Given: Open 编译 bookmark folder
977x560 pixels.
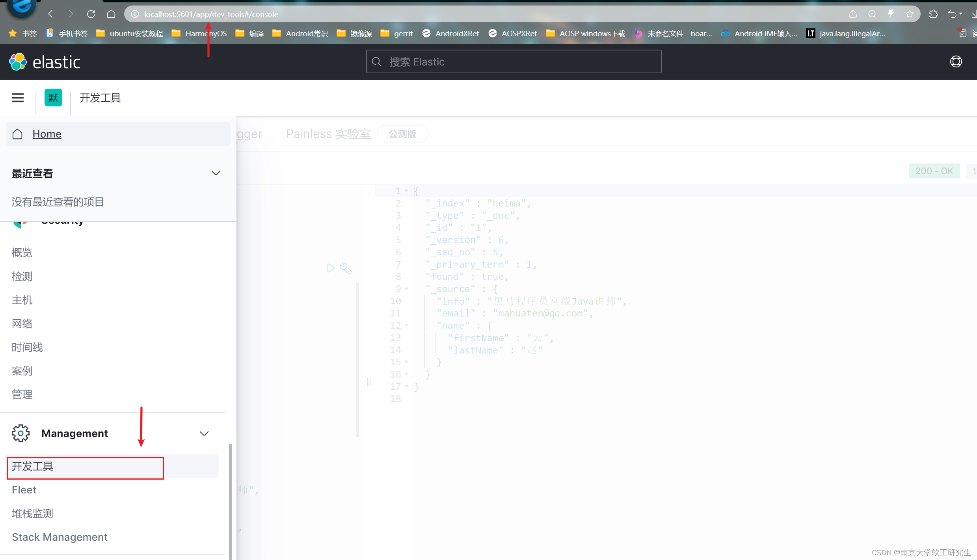Looking at the screenshot, I should pyautogui.click(x=249, y=33).
